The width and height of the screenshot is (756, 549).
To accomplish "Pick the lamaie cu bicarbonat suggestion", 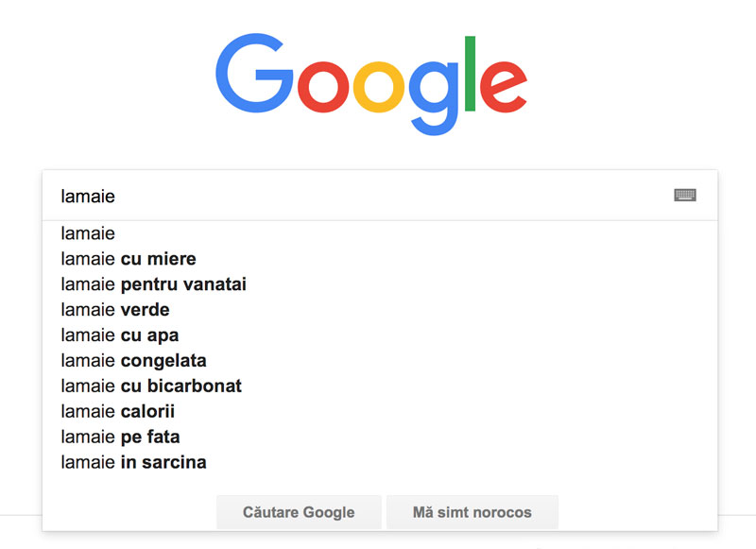I will (x=380, y=386).
